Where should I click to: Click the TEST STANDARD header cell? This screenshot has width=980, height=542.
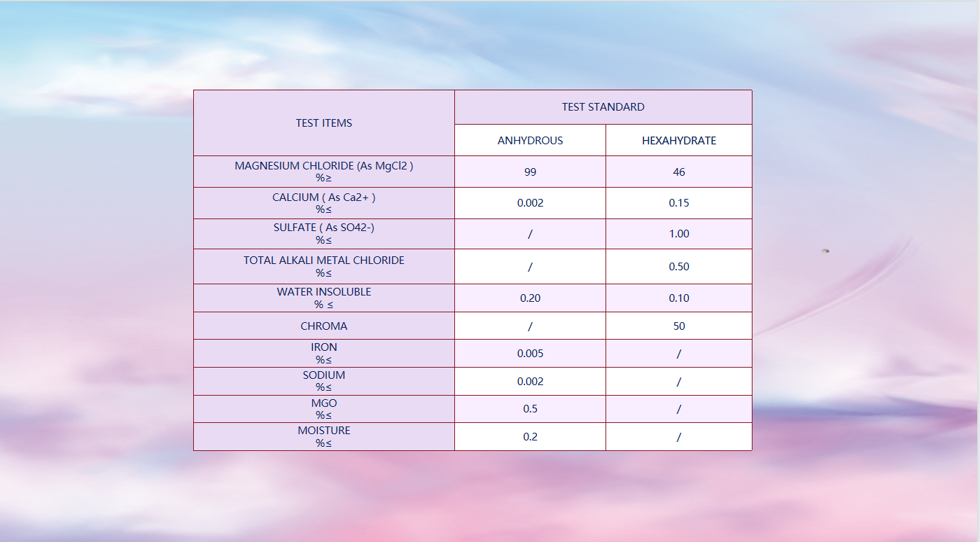pos(603,107)
